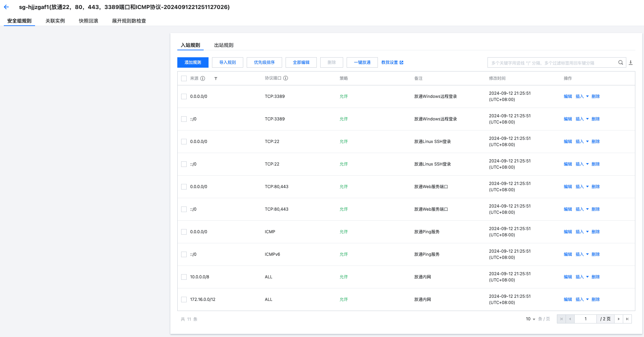Click the info icon next to 协议端口
The image size is (644, 337).
[286, 78]
